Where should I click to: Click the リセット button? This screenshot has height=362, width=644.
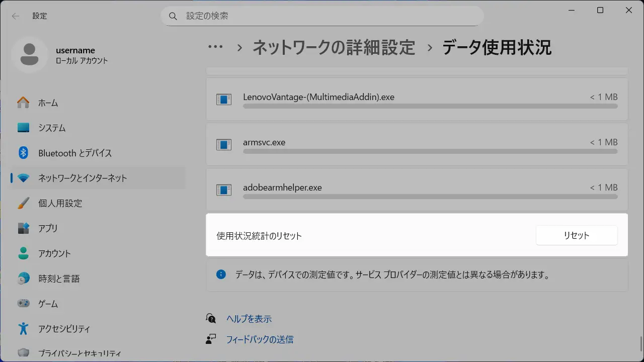click(577, 235)
